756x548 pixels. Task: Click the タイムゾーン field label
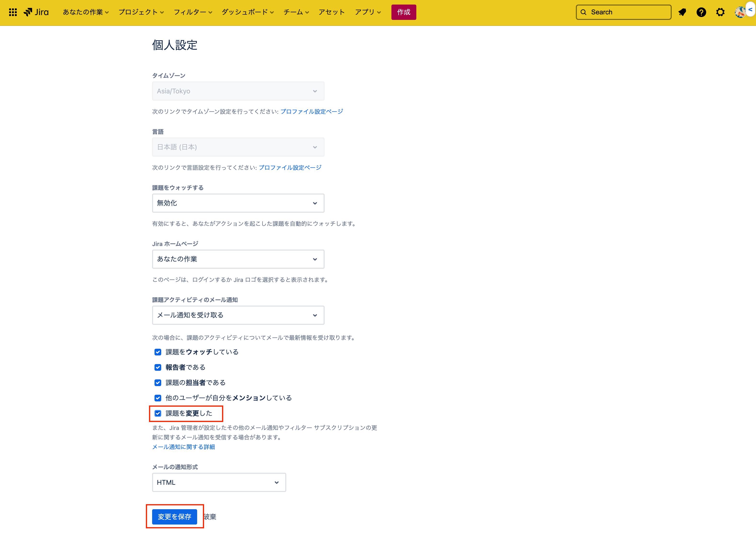tap(169, 76)
